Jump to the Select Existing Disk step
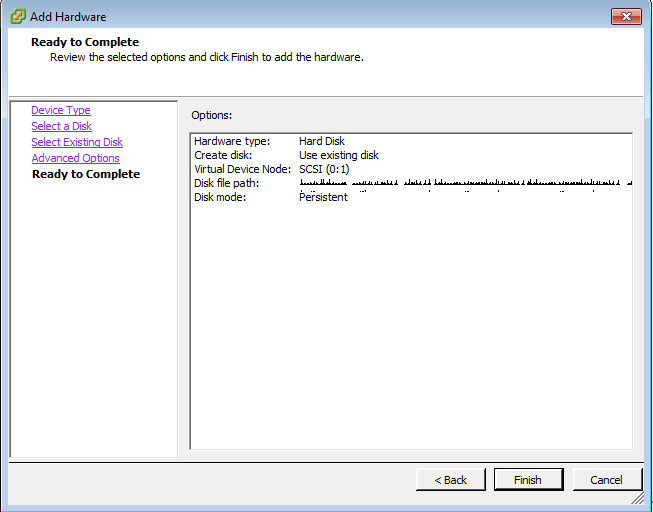The width and height of the screenshot is (653, 512). coord(77,142)
